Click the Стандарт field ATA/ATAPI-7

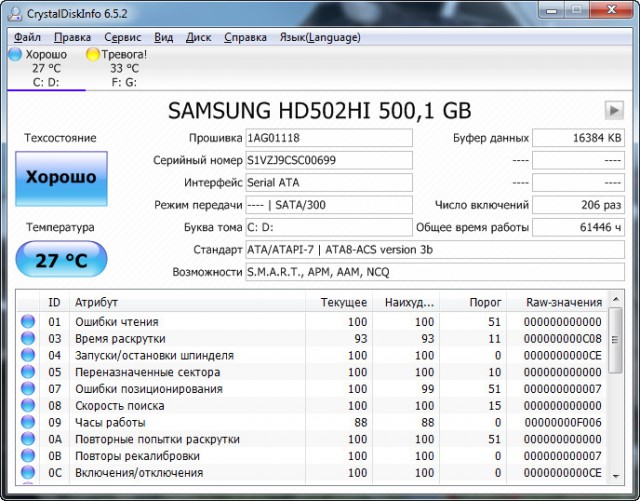coord(435,249)
